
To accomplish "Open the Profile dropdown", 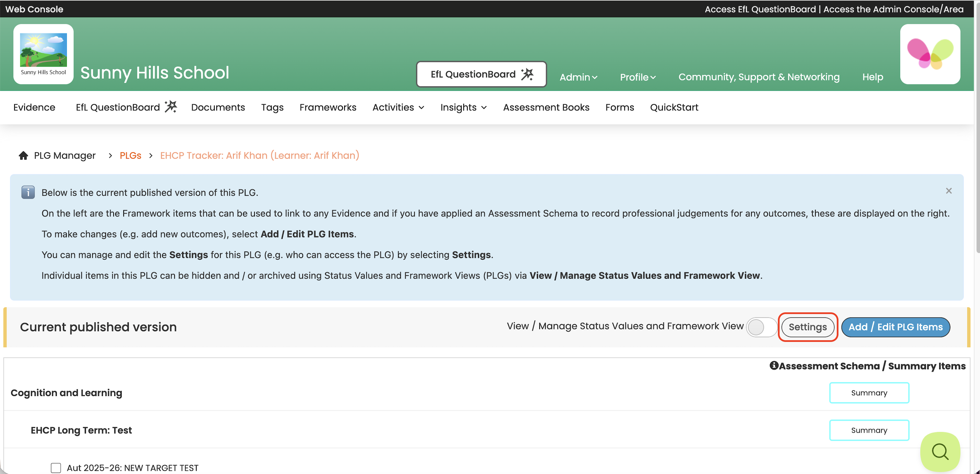I will pos(638,77).
